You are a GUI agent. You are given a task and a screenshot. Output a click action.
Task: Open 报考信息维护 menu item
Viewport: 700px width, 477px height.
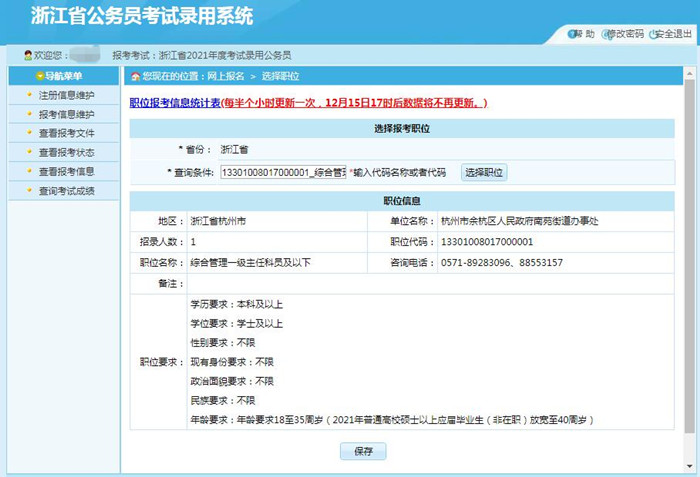coord(67,114)
